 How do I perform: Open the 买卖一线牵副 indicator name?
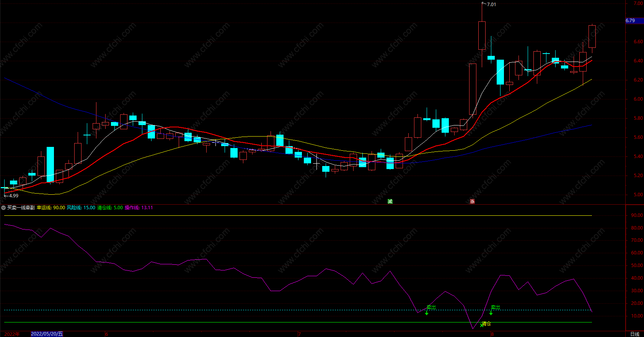(21, 208)
